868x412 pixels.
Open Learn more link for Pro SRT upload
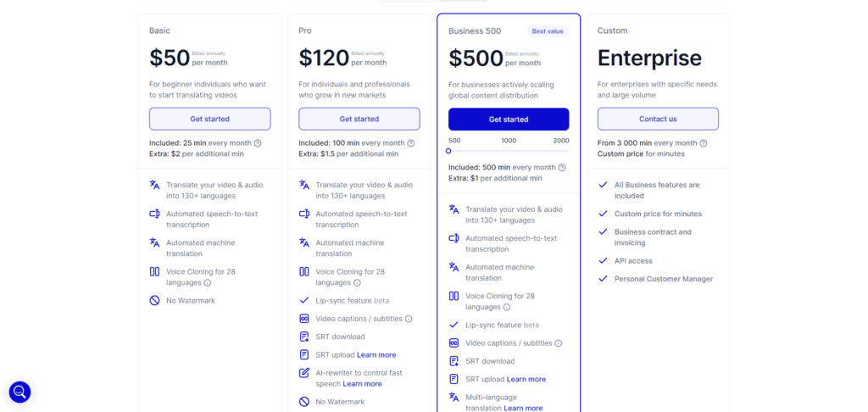tap(376, 355)
